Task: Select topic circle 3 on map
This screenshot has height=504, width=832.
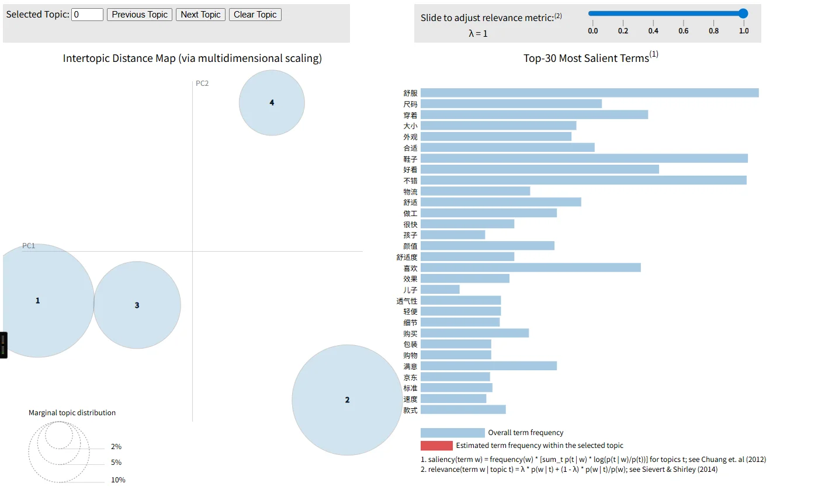Action: tap(137, 305)
